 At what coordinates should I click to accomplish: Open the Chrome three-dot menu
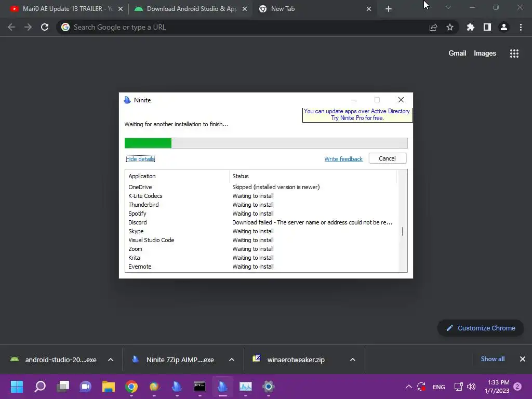[x=521, y=27]
